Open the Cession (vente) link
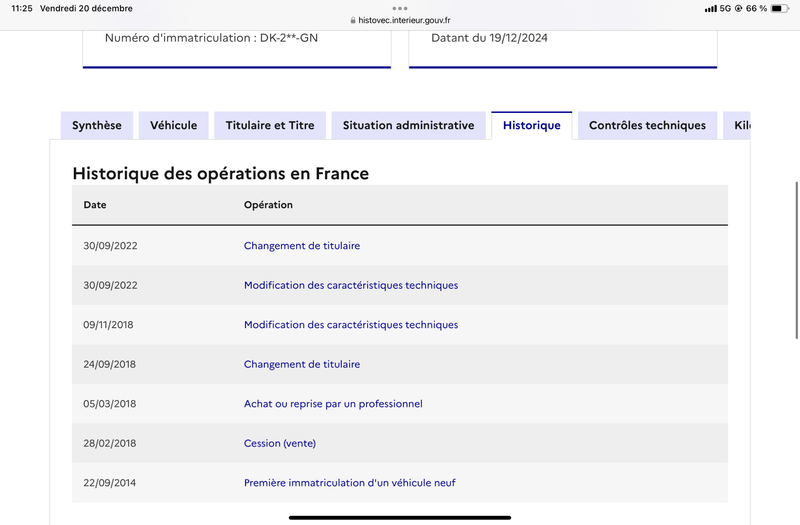Screen dimensions: 800x525 [280, 443]
